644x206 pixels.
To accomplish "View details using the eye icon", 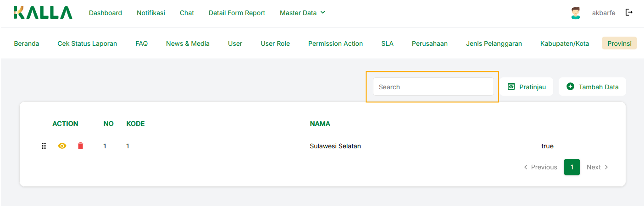I will point(62,146).
